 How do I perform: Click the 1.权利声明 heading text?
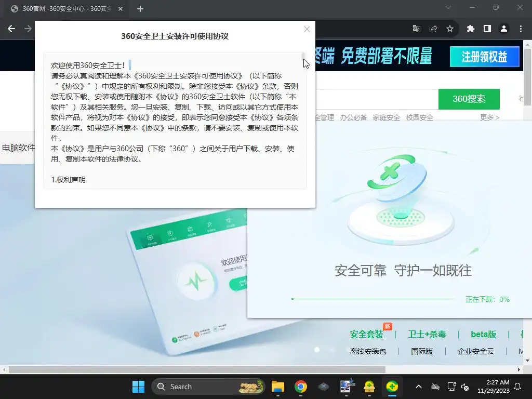[x=68, y=180]
